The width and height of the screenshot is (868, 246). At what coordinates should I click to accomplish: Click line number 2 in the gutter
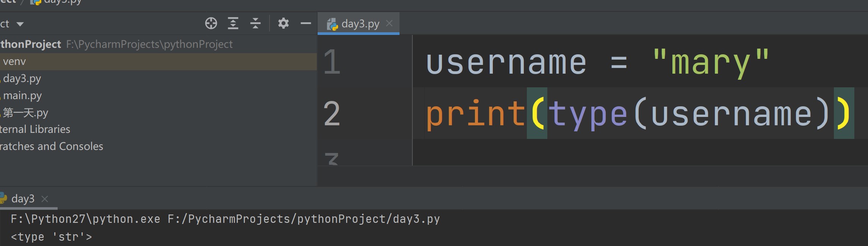332,114
